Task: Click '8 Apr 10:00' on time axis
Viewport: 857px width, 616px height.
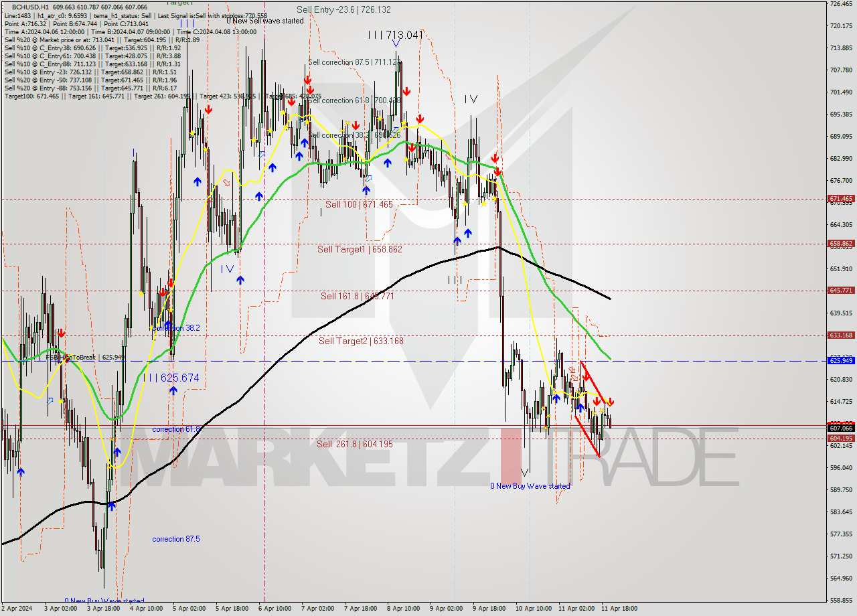Action: coord(403,609)
